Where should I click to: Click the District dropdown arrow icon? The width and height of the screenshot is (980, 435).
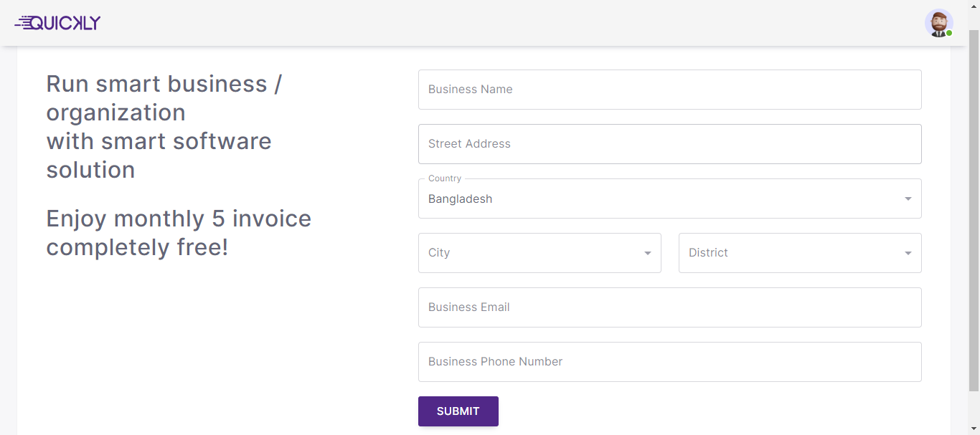coord(908,253)
